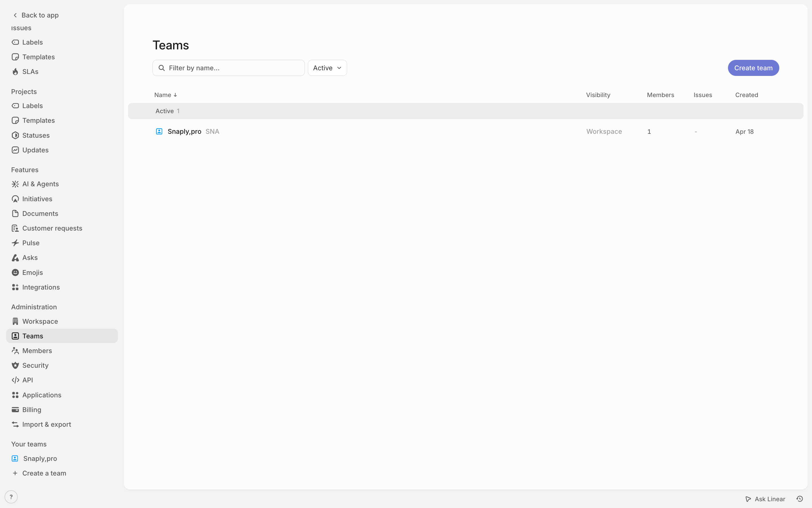Sort by Created column header
The height and width of the screenshot is (508, 812).
(x=746, y=95)
